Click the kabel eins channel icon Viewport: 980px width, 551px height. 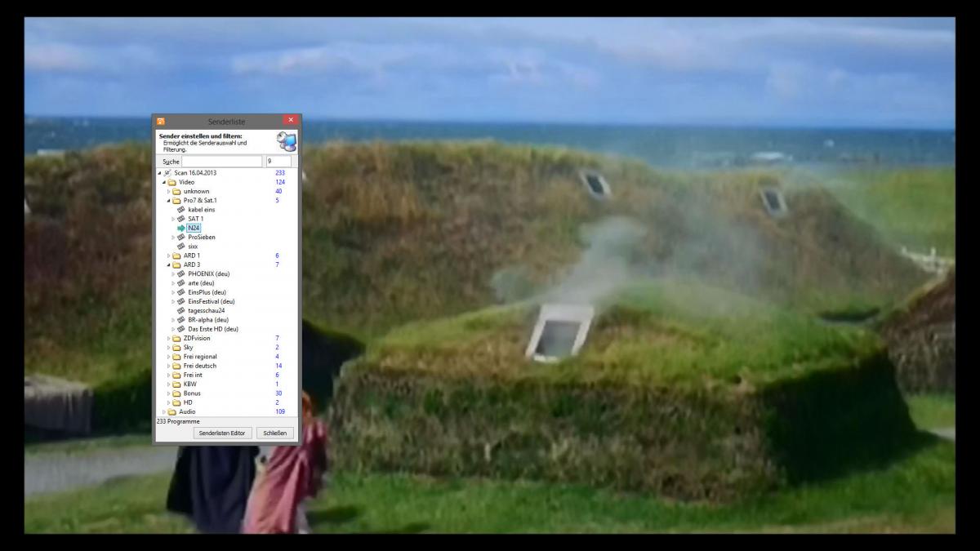181,210
